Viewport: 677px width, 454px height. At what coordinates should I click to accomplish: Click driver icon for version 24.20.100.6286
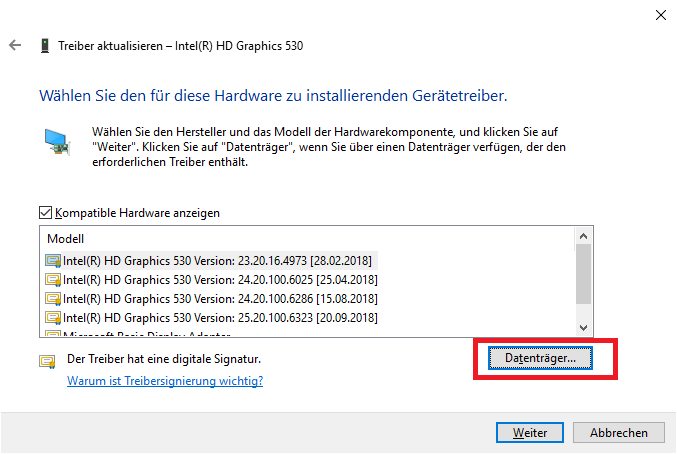[53, 299]
